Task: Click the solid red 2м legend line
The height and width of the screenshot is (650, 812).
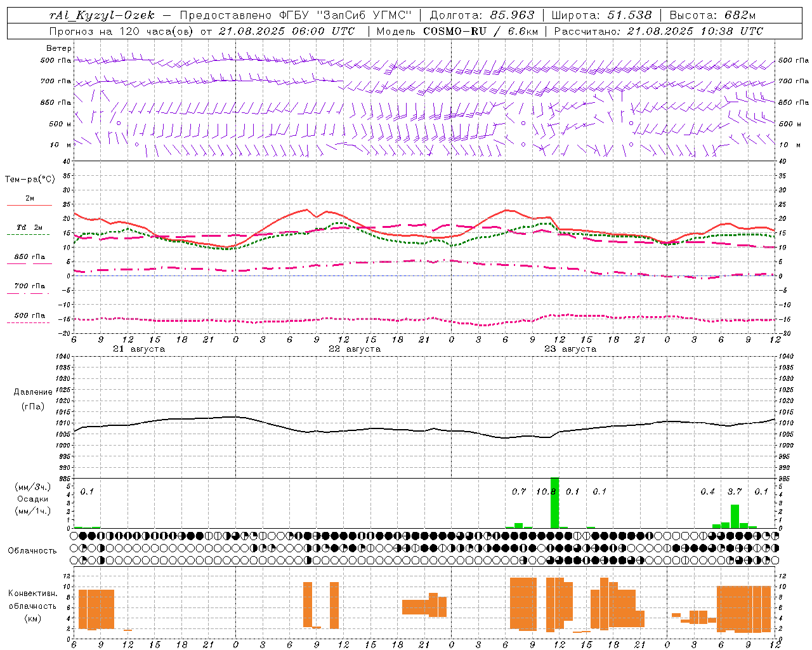Action: pos(29,205)
